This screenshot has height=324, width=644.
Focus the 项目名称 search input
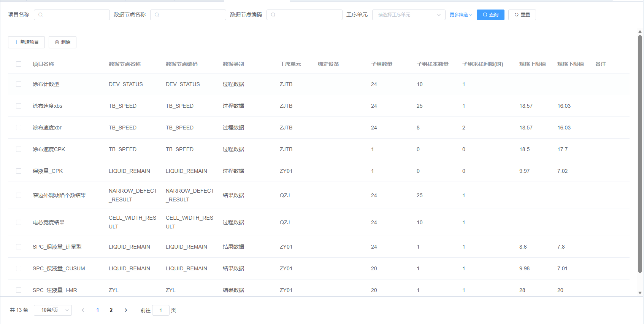[x=72, y=15]
